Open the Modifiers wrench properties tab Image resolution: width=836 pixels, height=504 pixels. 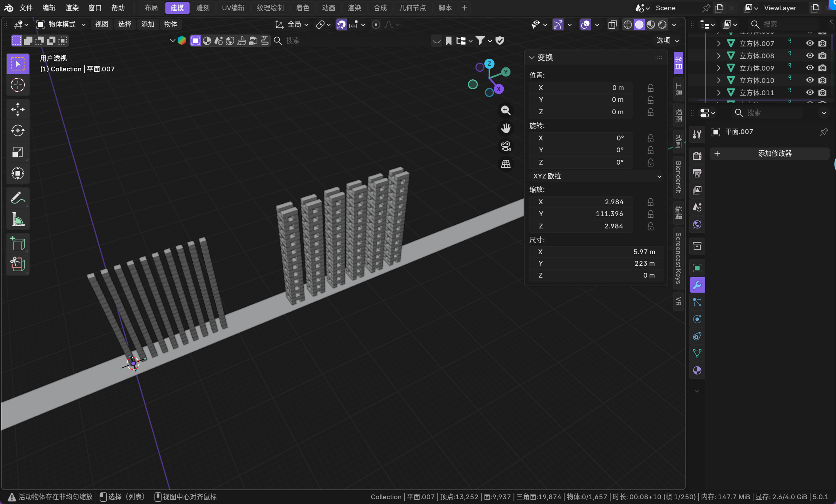click(697, 285)
